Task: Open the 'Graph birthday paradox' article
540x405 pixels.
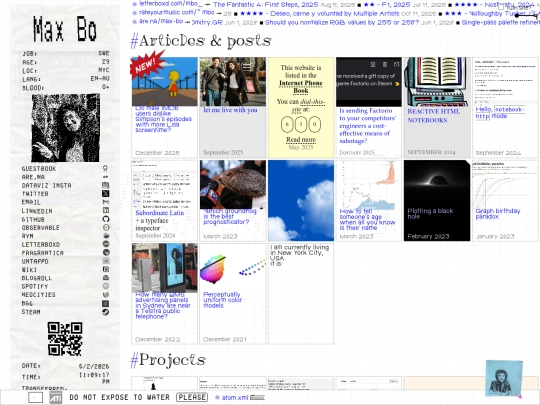Action: (x=498, y=214)
